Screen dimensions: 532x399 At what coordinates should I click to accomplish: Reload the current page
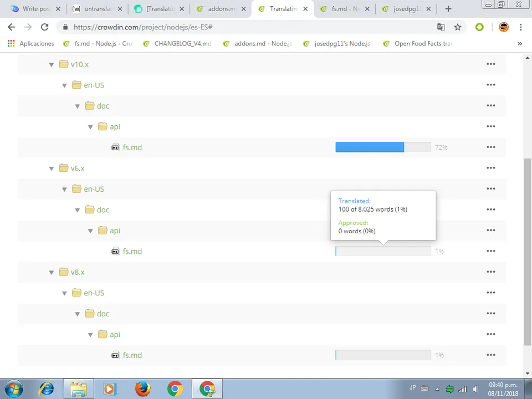click(44, 27)
